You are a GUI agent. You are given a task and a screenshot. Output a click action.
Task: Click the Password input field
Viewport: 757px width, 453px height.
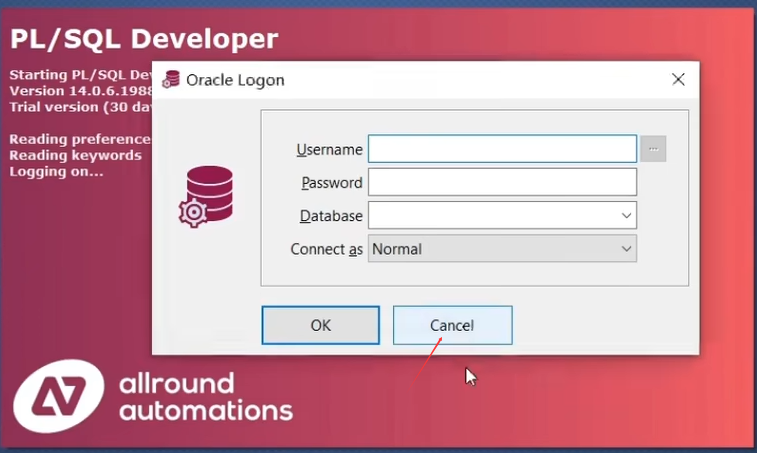point(502,182)
